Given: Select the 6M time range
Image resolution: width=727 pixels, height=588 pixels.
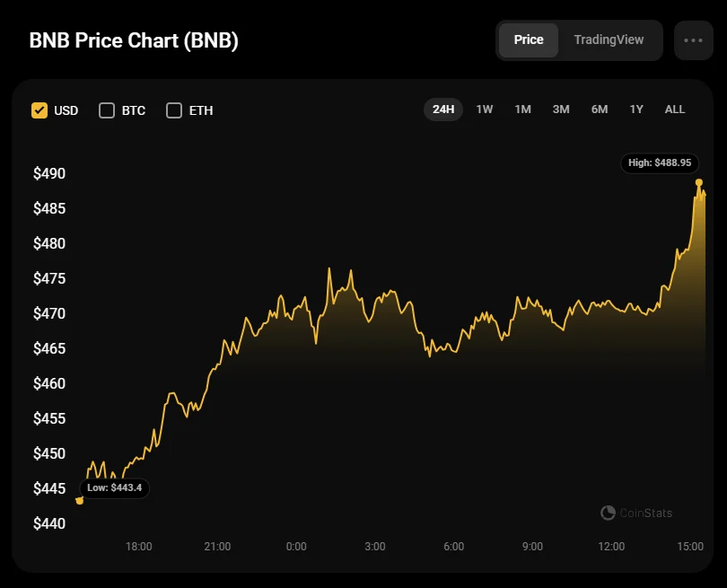Looking at the screenshot, I should [x=600, y=110].
